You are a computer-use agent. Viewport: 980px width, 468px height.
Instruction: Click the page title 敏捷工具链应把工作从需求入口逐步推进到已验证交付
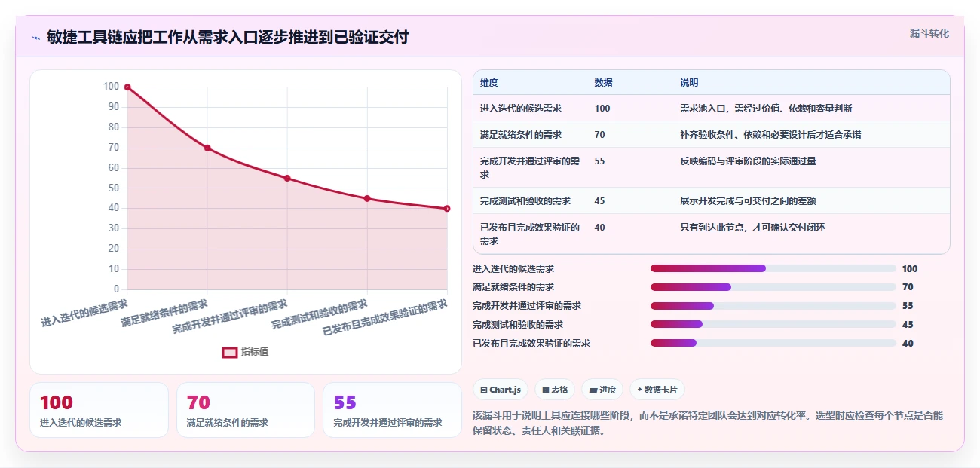tap(228, 37)
